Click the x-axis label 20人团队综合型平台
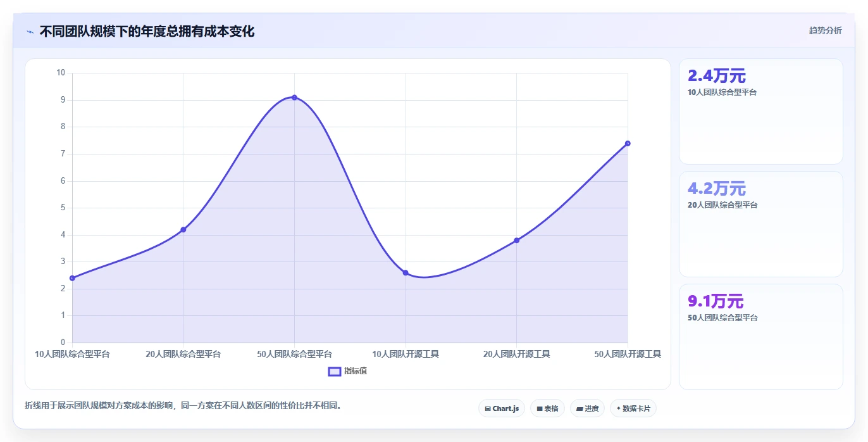 click(x=183, y=354)
